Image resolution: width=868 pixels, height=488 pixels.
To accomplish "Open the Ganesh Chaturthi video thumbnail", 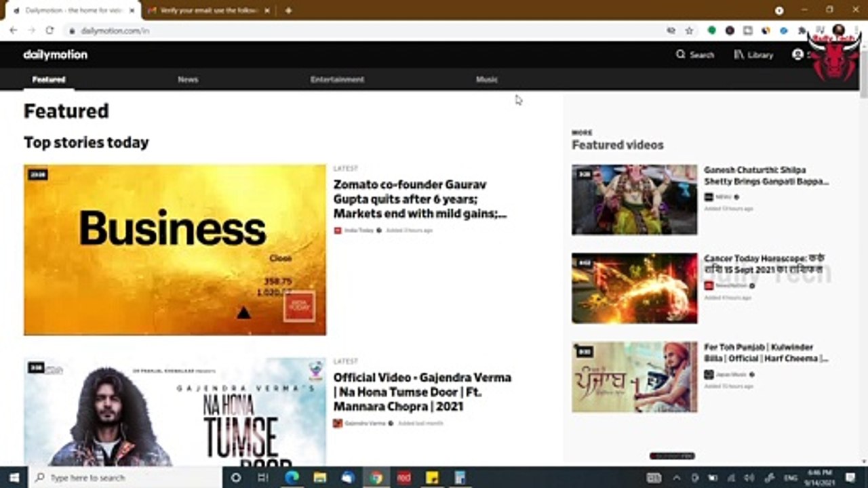I will tap(634, 200).
